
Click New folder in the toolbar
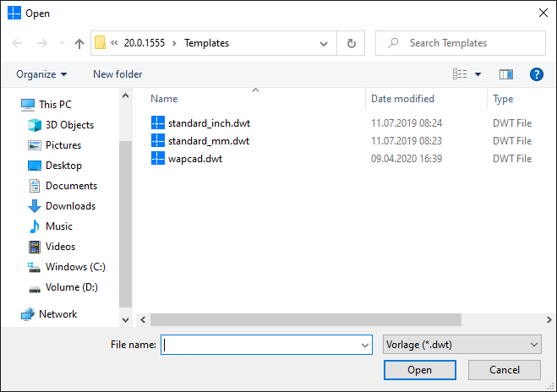[117, 74]
